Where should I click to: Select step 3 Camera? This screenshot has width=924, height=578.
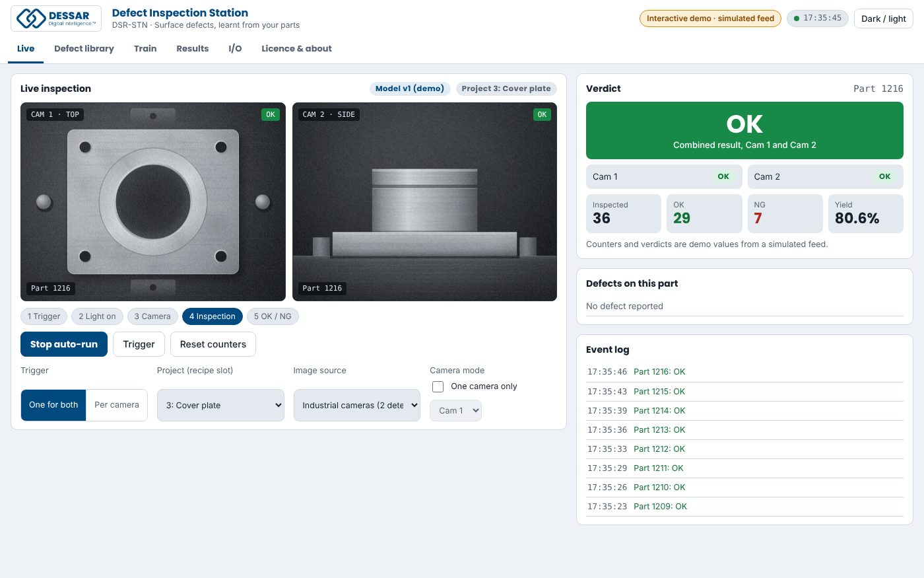point(152,316)
